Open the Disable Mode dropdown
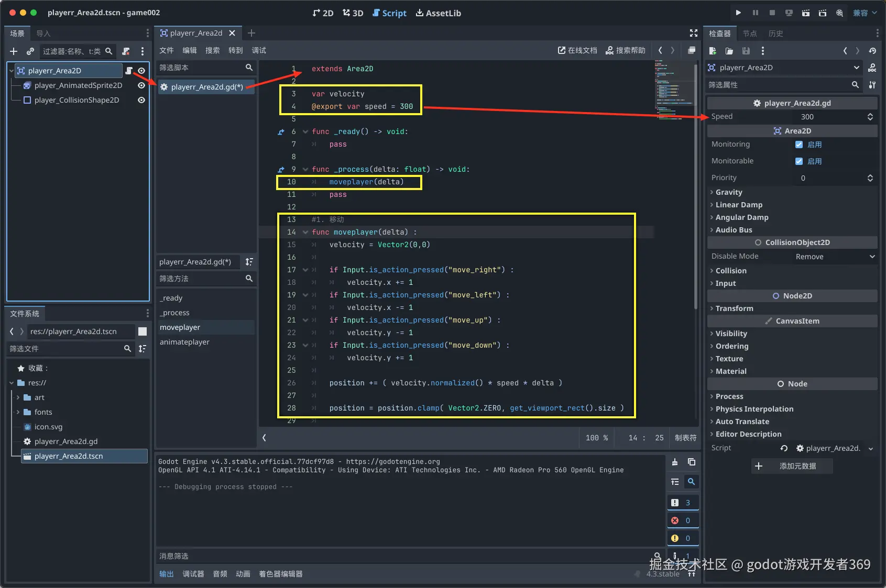This screenshot has width=886, height=588. (x=835, y=257)
